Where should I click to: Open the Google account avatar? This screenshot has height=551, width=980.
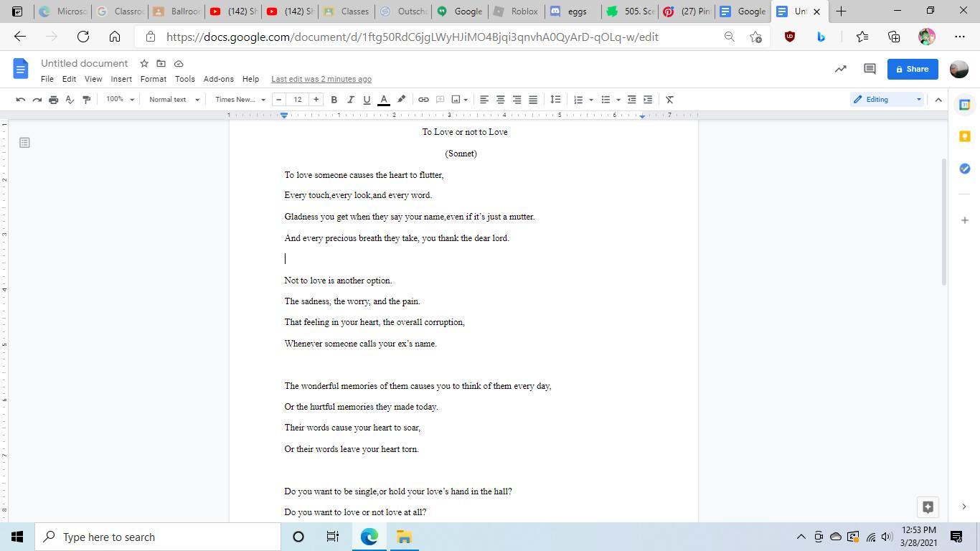click(959, 69)
